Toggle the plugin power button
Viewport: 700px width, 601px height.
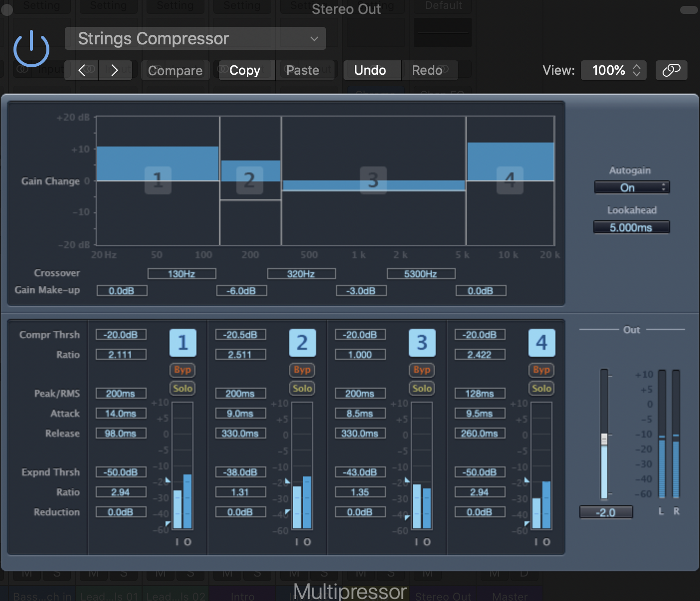31,48
